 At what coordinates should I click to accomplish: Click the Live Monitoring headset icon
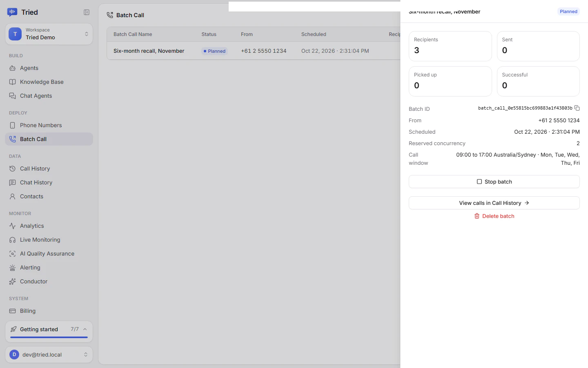click(13, 240)
